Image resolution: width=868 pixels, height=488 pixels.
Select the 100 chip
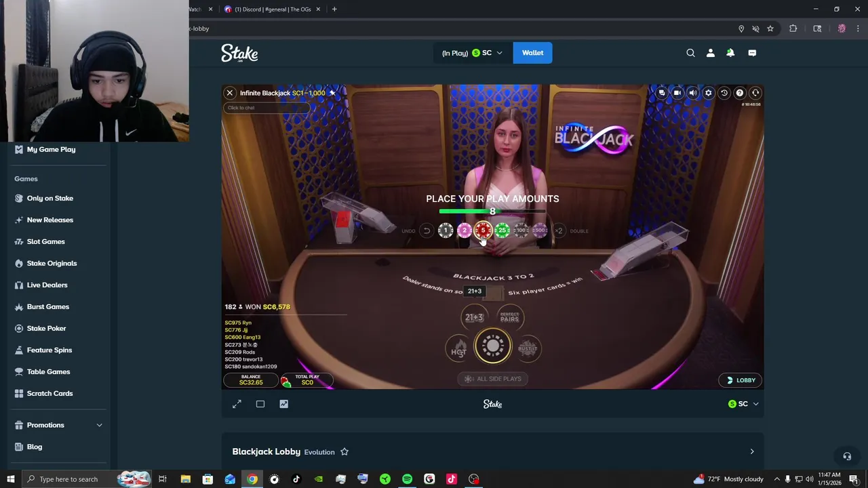coord(521,231)
